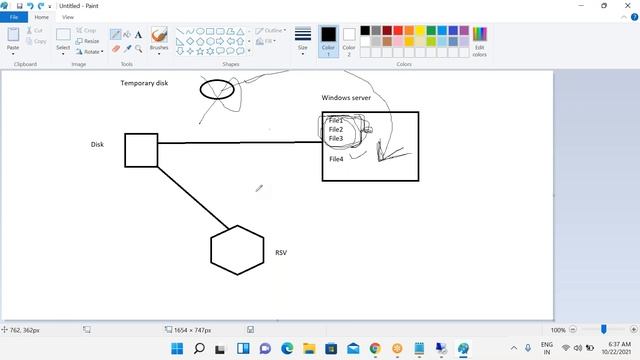Switch to the Home tab

42,17
